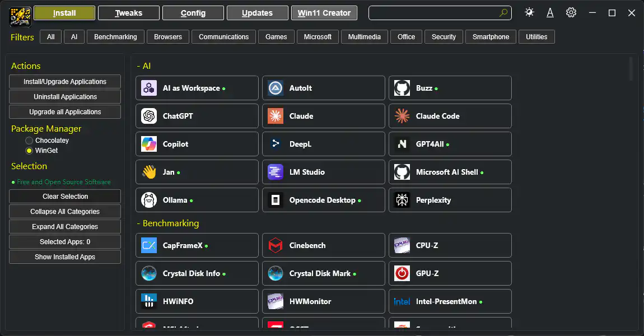Click the Buzz GitHub icon
The width and height of the screenshot is (644, 336).
tap(402, 88)
